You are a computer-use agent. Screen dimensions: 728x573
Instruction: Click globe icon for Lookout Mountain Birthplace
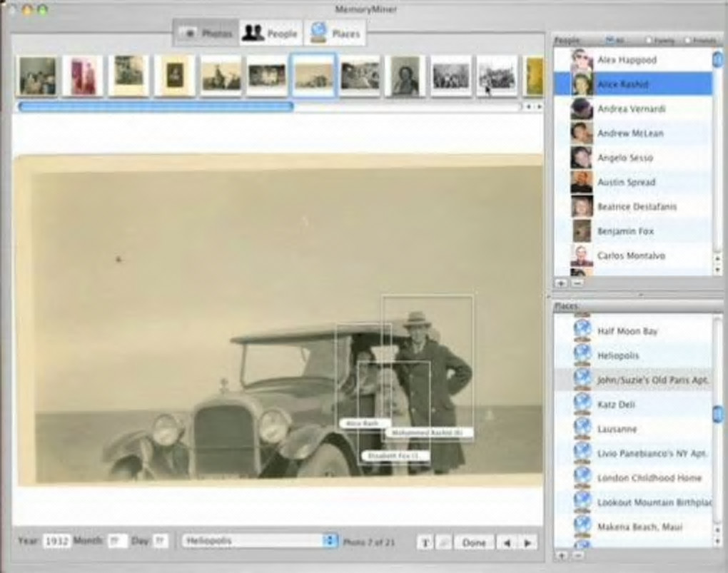pyautogui.click(x=582, y=502)
